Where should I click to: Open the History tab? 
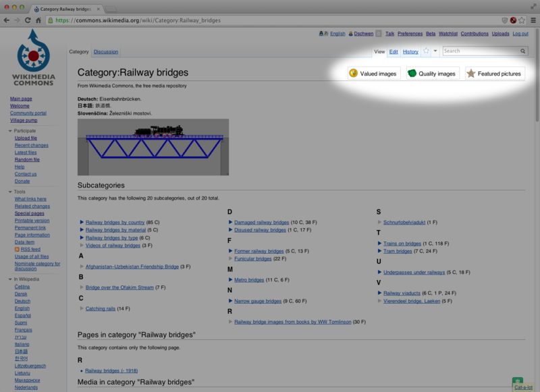click(x=410, y=51)
